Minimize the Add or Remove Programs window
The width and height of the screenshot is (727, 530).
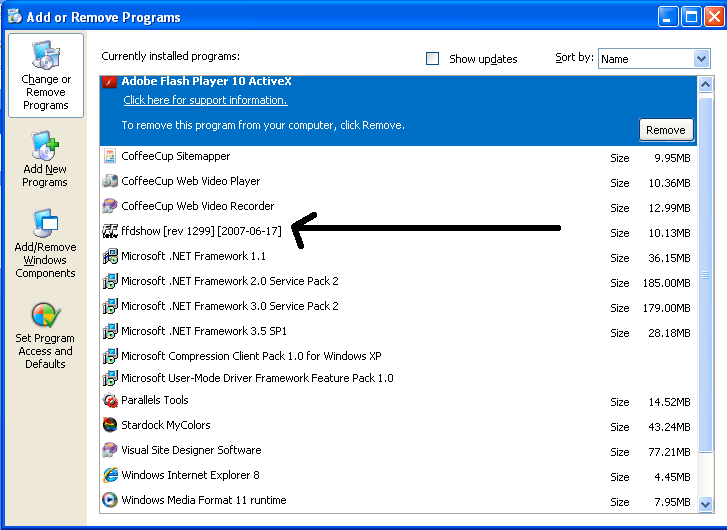click(668, 18)
